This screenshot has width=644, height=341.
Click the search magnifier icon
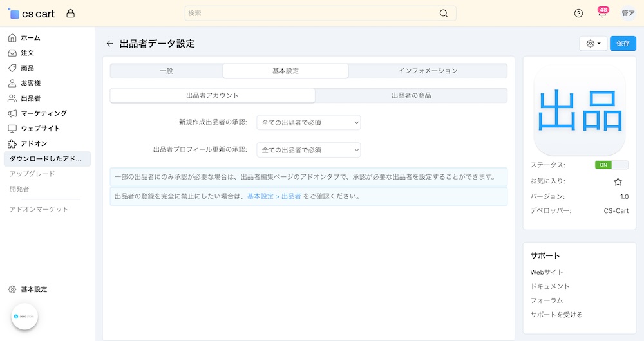[x=444, y=13]
